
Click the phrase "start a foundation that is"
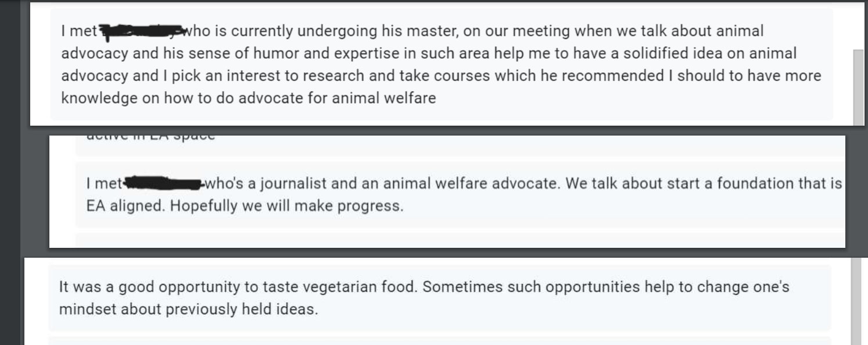756,184
